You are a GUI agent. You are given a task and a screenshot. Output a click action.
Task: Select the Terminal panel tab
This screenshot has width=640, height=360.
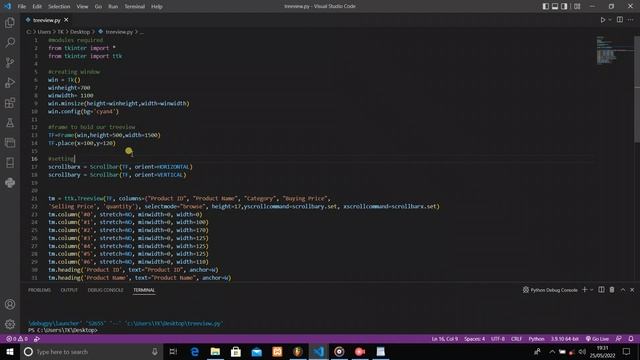[x=144, y=290]
